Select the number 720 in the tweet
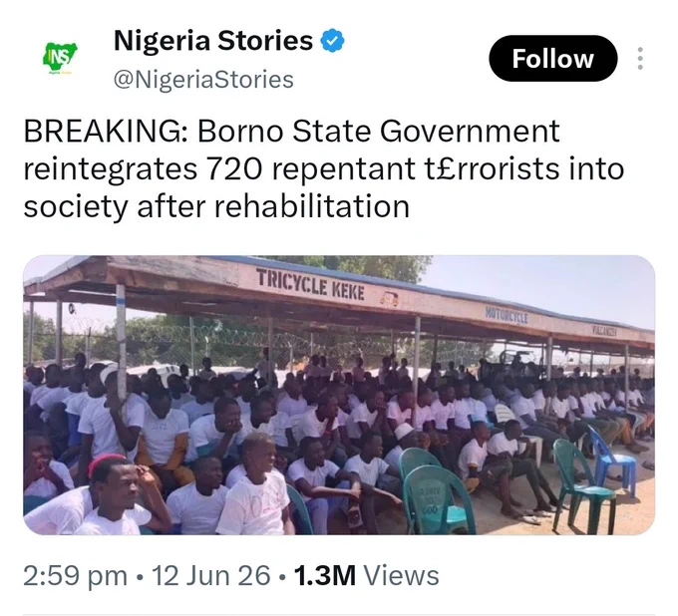The height and width of the screenshot is (616, 678). coord(234,168)
